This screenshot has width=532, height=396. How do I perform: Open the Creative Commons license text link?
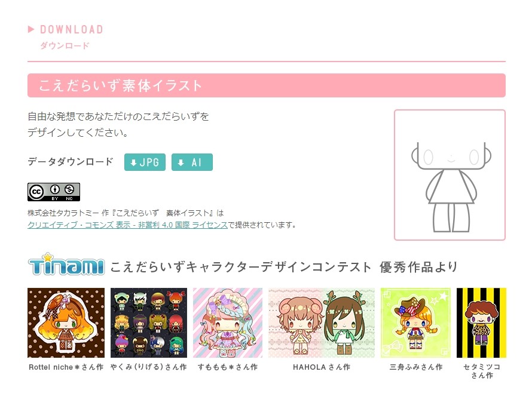click(127, 225)
